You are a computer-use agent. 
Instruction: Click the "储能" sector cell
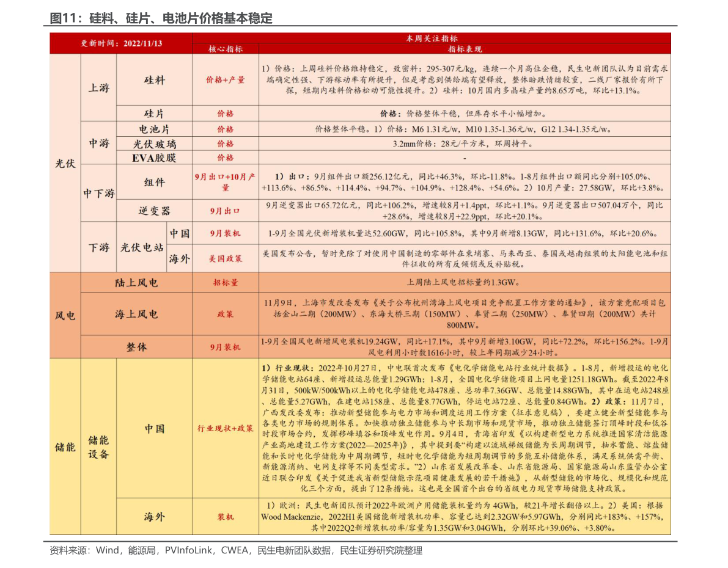(65, 447)
